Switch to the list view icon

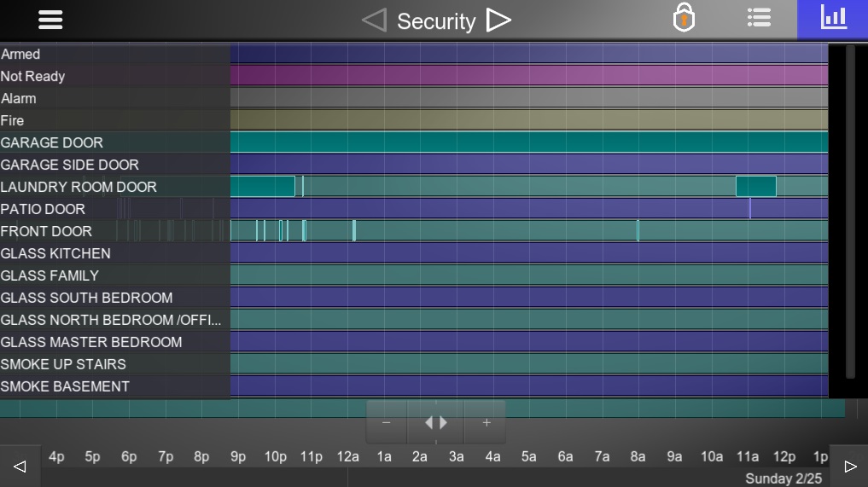[x=759, y=19]
